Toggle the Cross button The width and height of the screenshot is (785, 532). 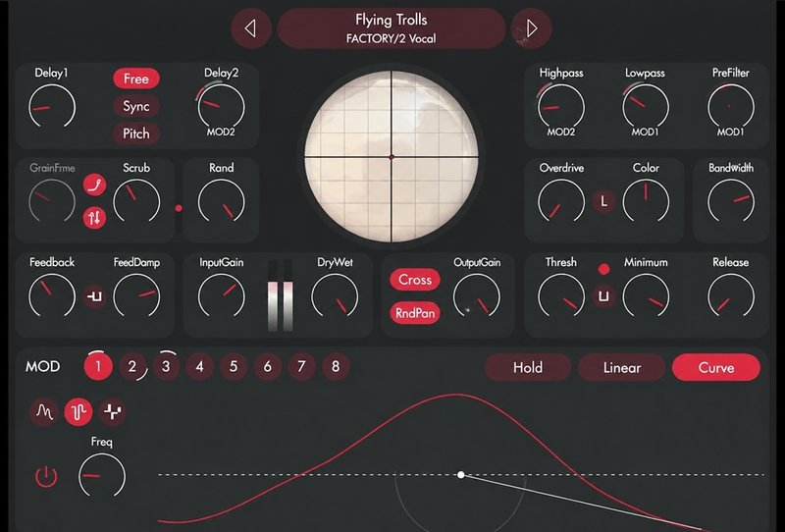click(x=414, y=280)
